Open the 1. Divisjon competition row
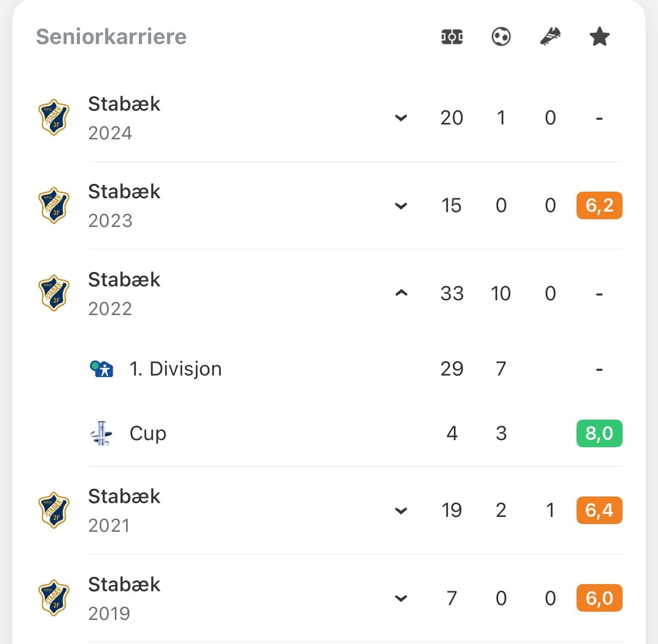Screen dimensions: 658x644 pyautogui.click(x=356, y=369)
